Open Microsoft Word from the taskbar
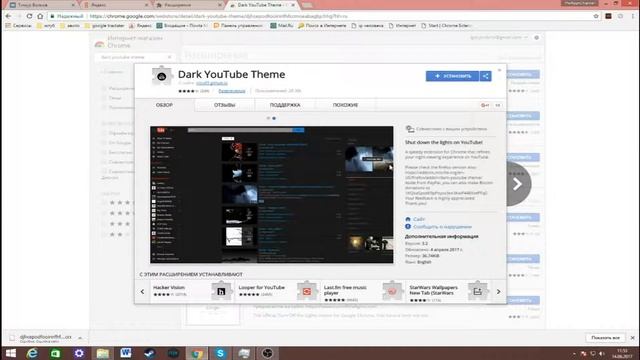This screenshot has width=640, height=360. (x=126, y=353)
